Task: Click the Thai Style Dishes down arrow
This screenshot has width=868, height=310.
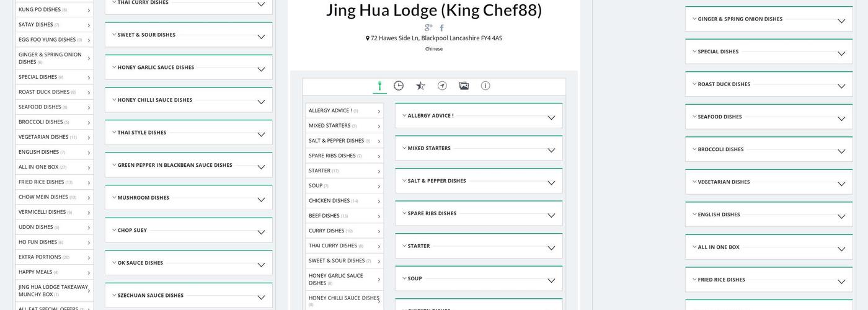Action: (261, 135)
